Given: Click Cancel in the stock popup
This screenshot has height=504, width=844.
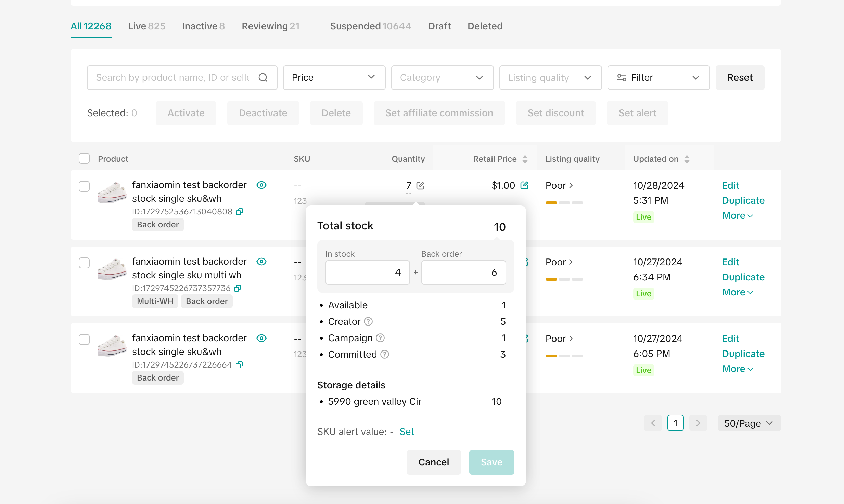Looking at the screenshot, I should coord(433,462).
